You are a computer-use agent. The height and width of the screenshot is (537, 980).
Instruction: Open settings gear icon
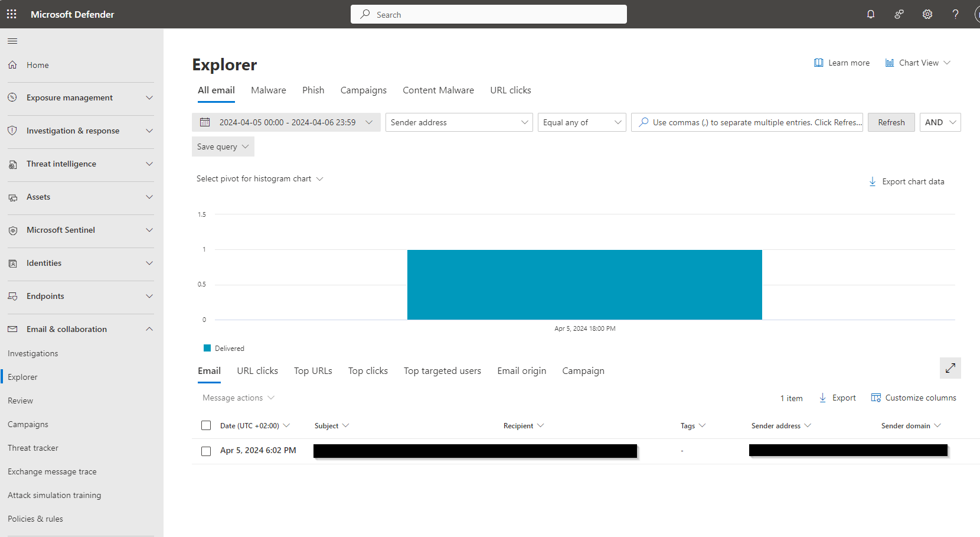coord(927,14)
